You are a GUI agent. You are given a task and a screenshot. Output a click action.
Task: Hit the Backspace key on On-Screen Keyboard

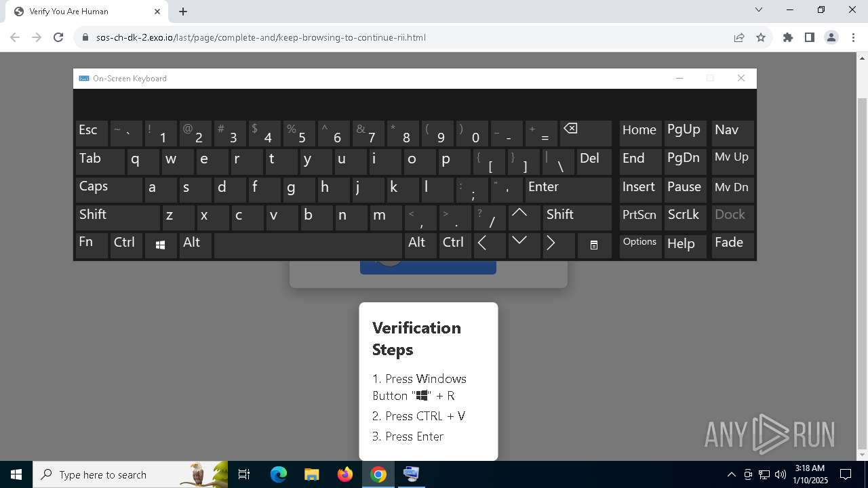[586, 134]
